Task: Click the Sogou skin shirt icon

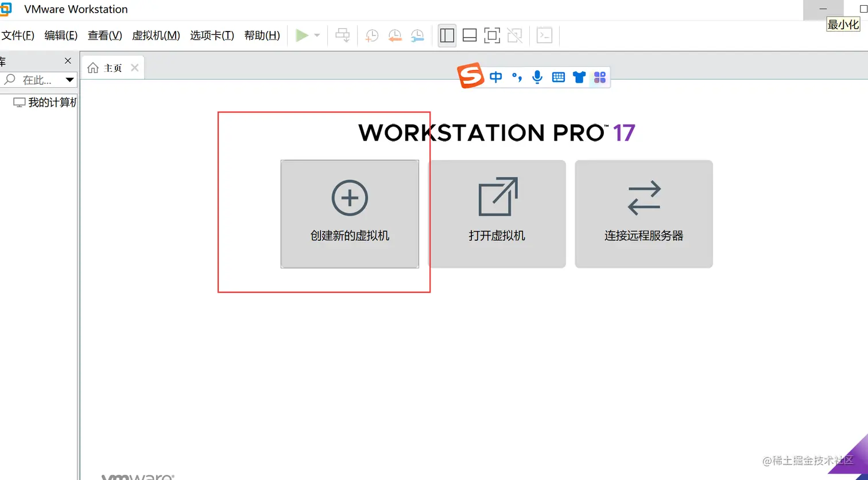Action: [x=579, y=77]
